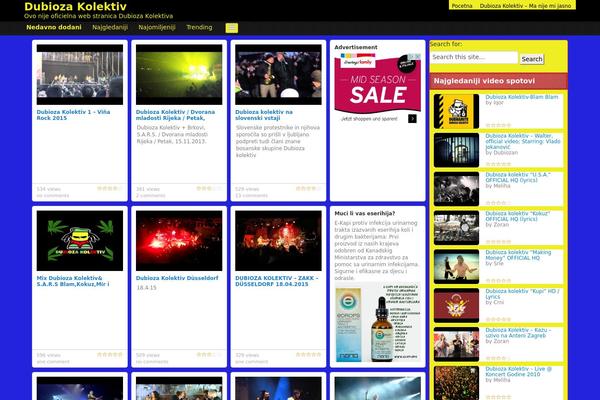Open the Mix Dubioza Kolektiv & S.A.R.S thumbnail
The image size is (600, 400).
click(x=80, y=241)
